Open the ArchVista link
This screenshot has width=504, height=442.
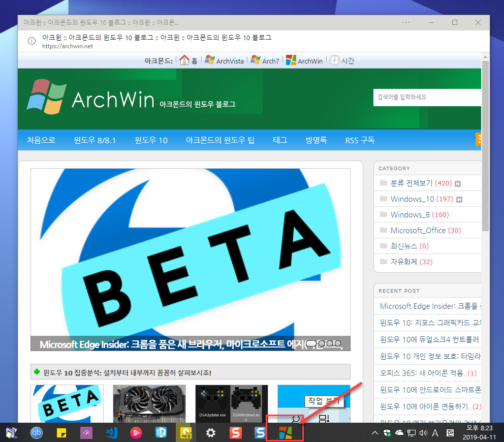(225, 60)
